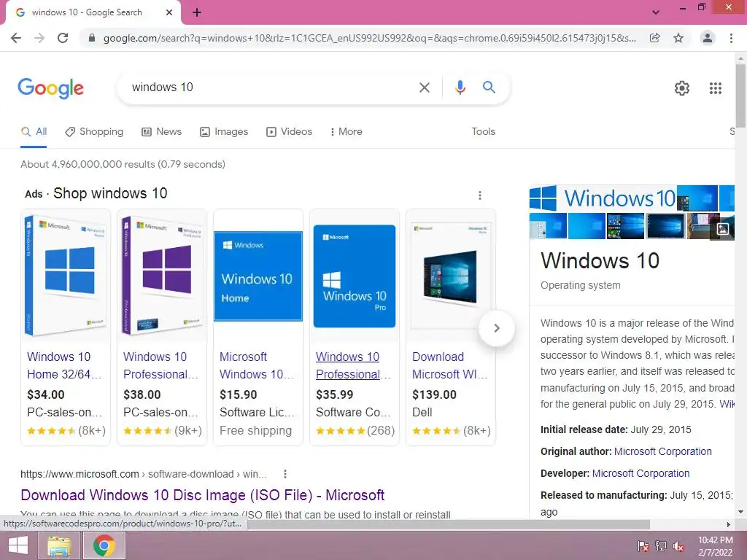
Task: Open purple Windows 10 Professional box image
Action: click(162, 275)
